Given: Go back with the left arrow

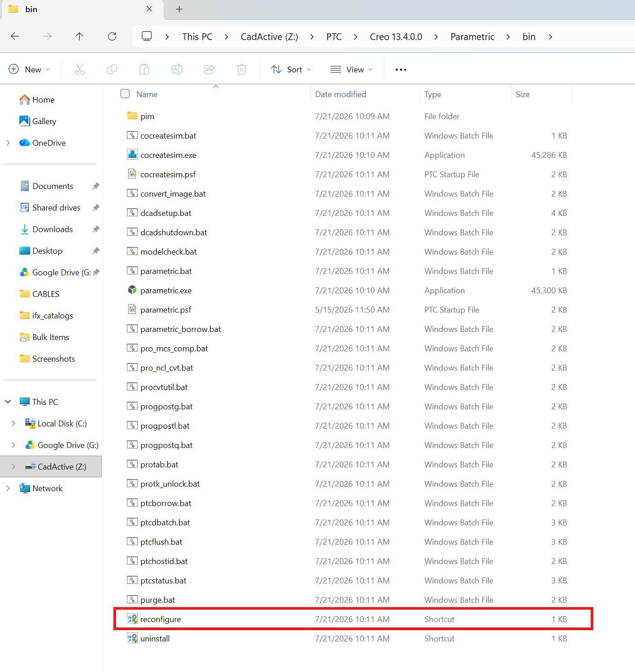Looking at the screenshot, I should tap(15, 36).
